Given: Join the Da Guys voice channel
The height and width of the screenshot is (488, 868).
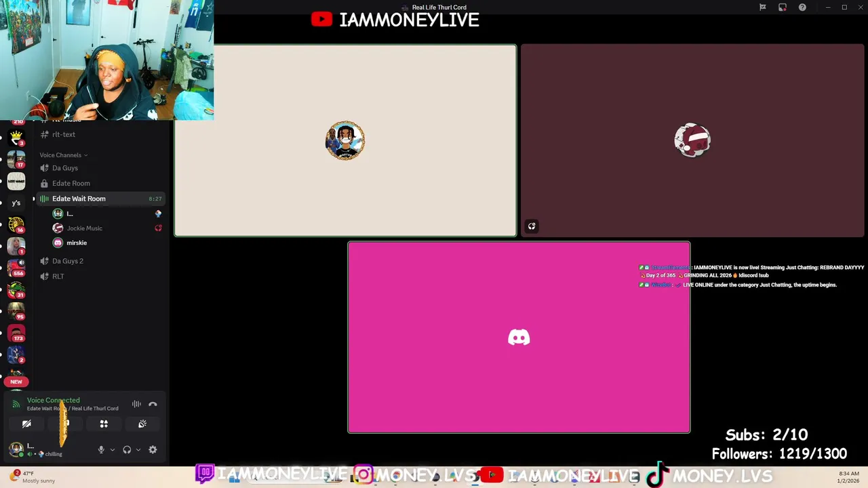Looking at the screenshot, I should pos(100,168).
